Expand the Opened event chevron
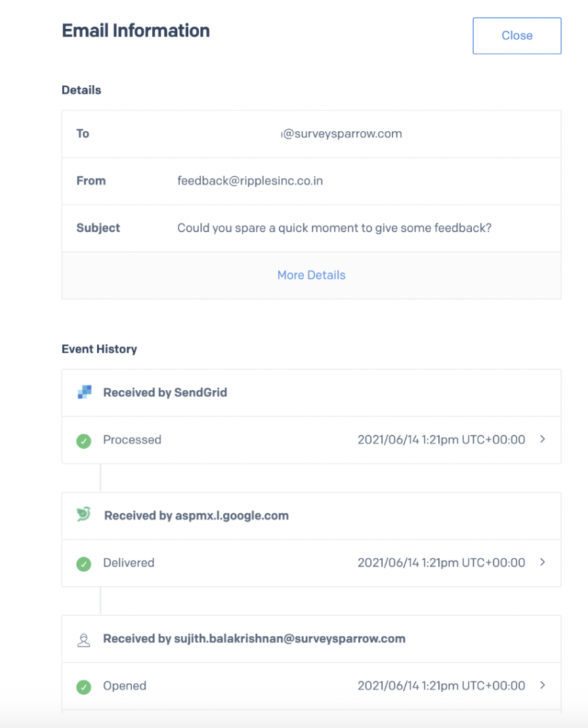The width and height of the screenshot is (588, 728). [x=542, y=685]
